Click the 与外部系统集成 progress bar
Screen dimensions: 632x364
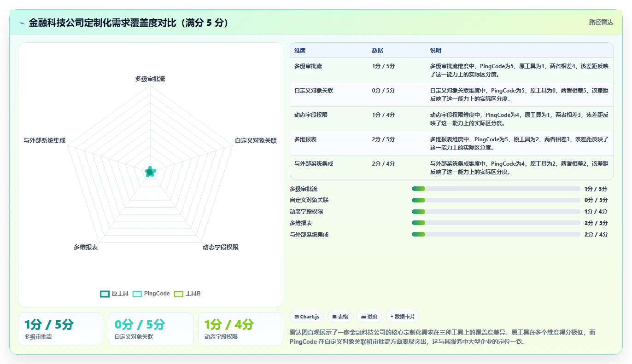(496, 234)
